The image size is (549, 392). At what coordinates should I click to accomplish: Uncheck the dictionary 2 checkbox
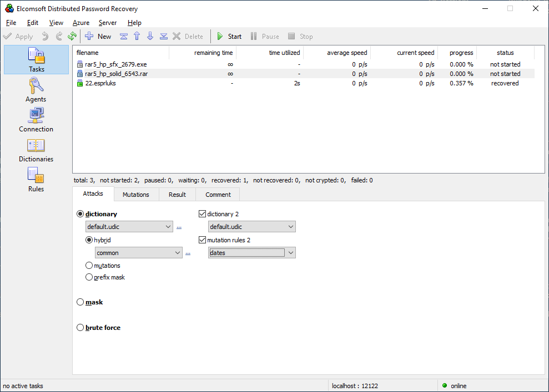202,213
